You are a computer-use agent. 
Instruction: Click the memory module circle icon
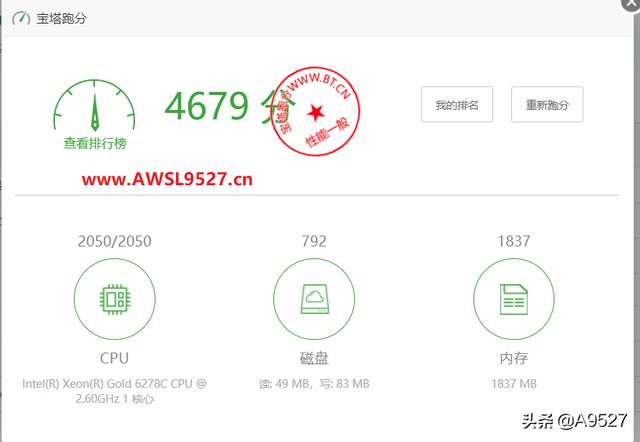(x=514, y=298)
